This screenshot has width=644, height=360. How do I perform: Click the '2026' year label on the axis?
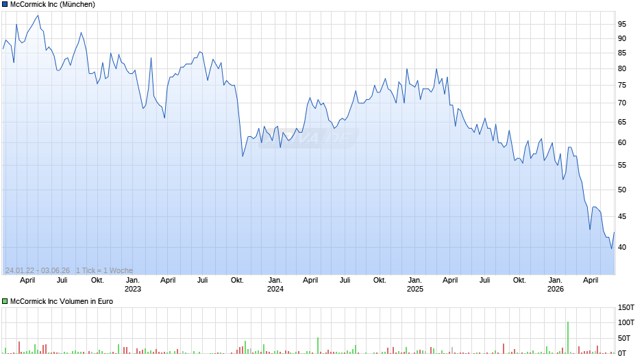(556, 289)
